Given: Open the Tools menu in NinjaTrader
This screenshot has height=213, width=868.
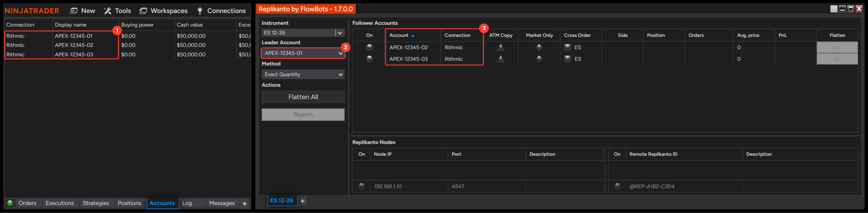Looking at the screenshot, I should click(117, 11).
